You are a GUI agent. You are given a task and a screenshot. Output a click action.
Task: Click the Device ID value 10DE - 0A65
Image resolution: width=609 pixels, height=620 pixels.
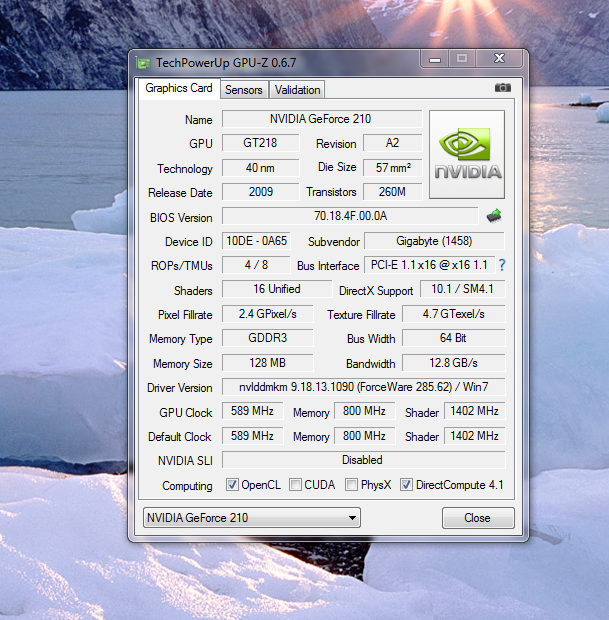(x=256, y=241)
